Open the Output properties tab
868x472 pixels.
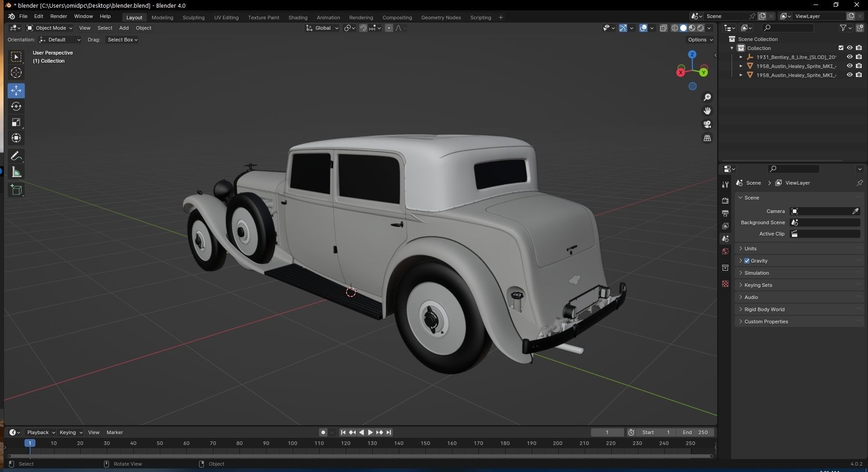tap(725, 213)
